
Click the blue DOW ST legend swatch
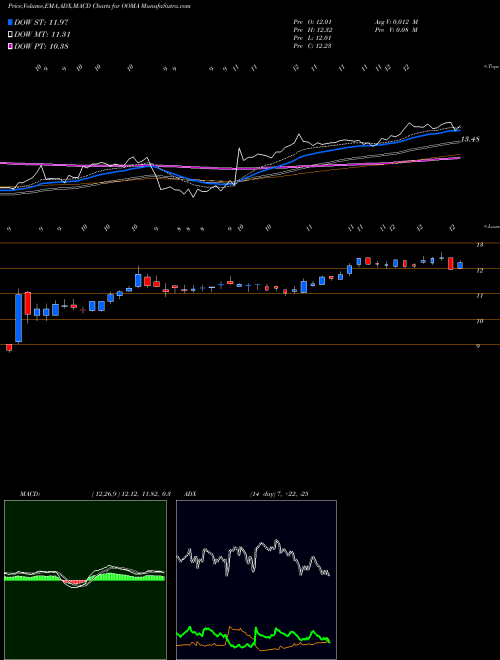tap(10, 22)
